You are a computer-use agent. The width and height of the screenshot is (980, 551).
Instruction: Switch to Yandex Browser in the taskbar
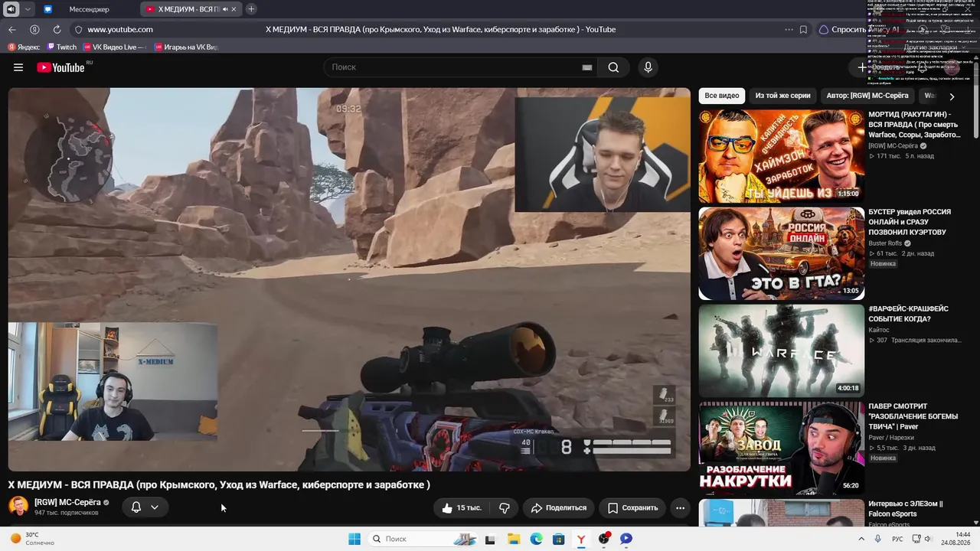581,539
